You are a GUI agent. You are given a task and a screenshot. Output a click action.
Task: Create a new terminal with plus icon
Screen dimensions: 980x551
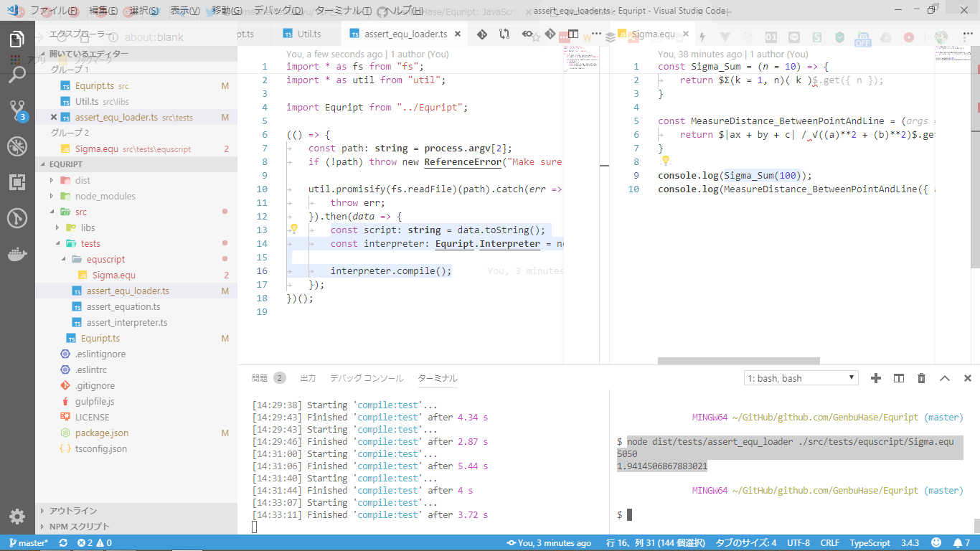tap(875, 378)
